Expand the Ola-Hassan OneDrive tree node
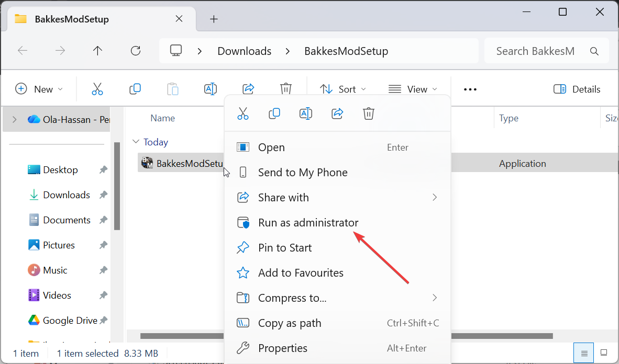 pos(15,119)
